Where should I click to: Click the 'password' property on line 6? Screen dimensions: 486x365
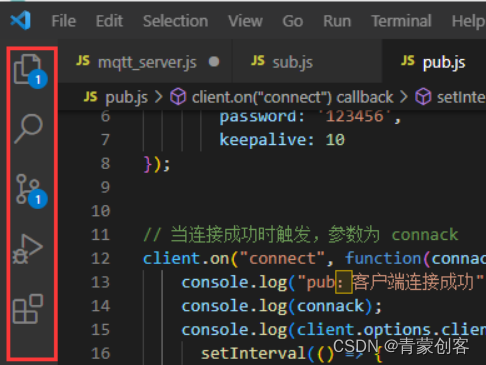point(258,117)
